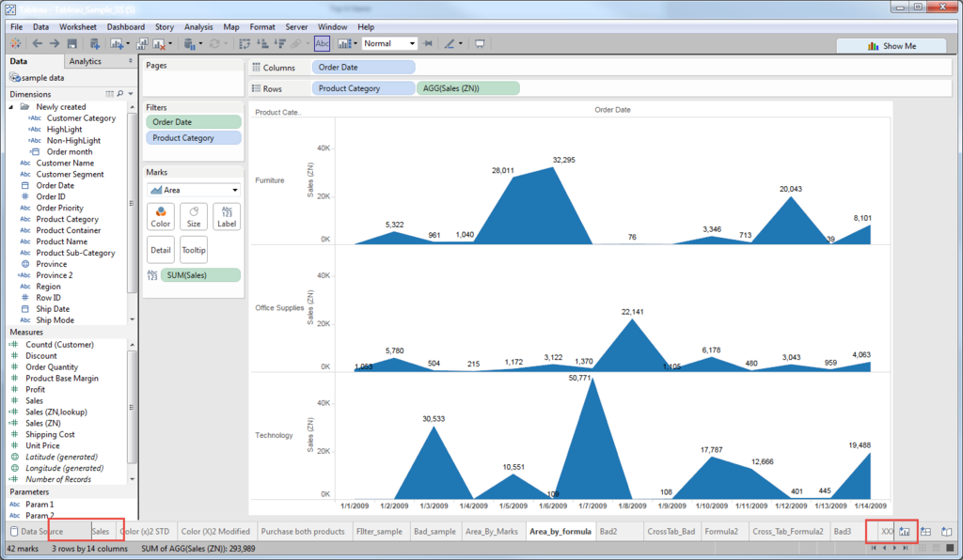
Task: Switch to the Analytics pane tab
Action: pos(86,61)
